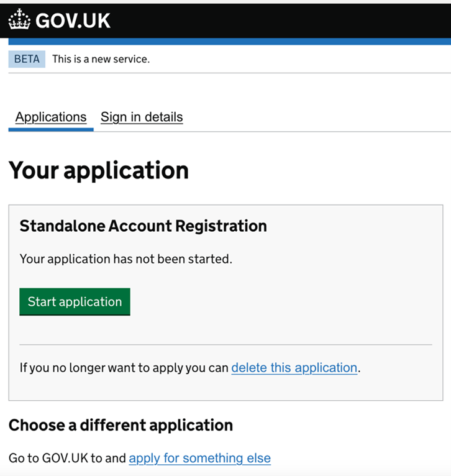Open the Applications tab

click(x=51, y=117)
